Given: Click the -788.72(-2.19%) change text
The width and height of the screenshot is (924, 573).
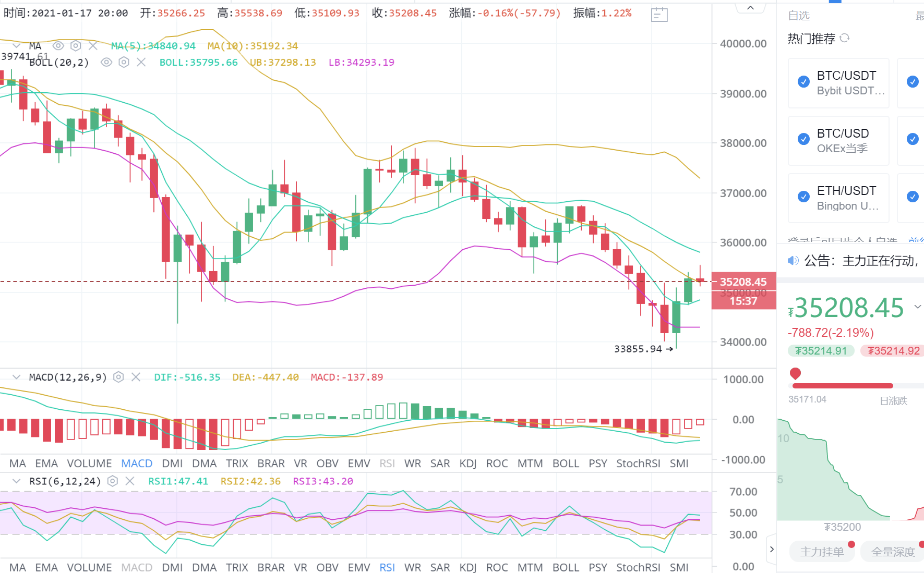Looking at the screenshot, I should pos(831,333).
